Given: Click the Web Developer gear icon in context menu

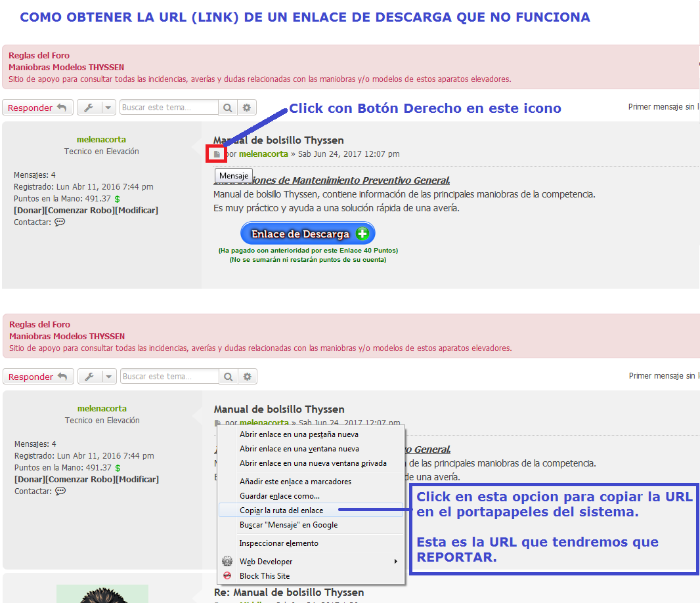Looking at the screenshot, I should click(227, 561).
